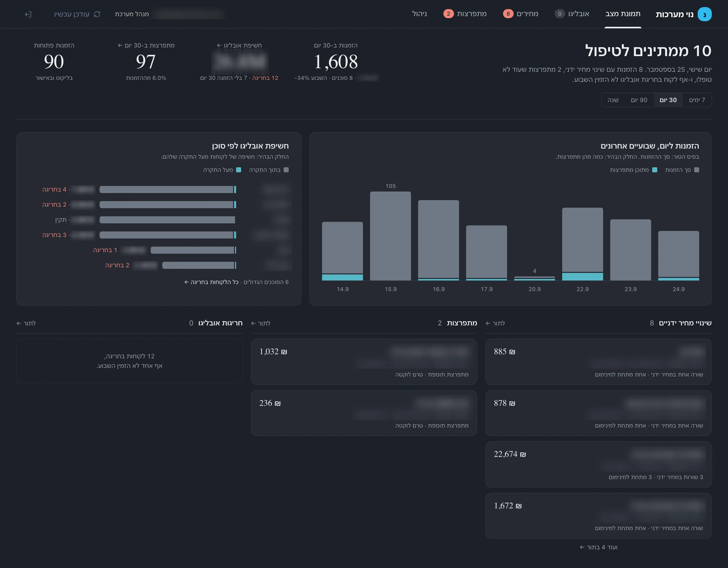Click the 20.9 bar labeled 4
This screenshot has height=568, width=728.
(x=534, y=278)
